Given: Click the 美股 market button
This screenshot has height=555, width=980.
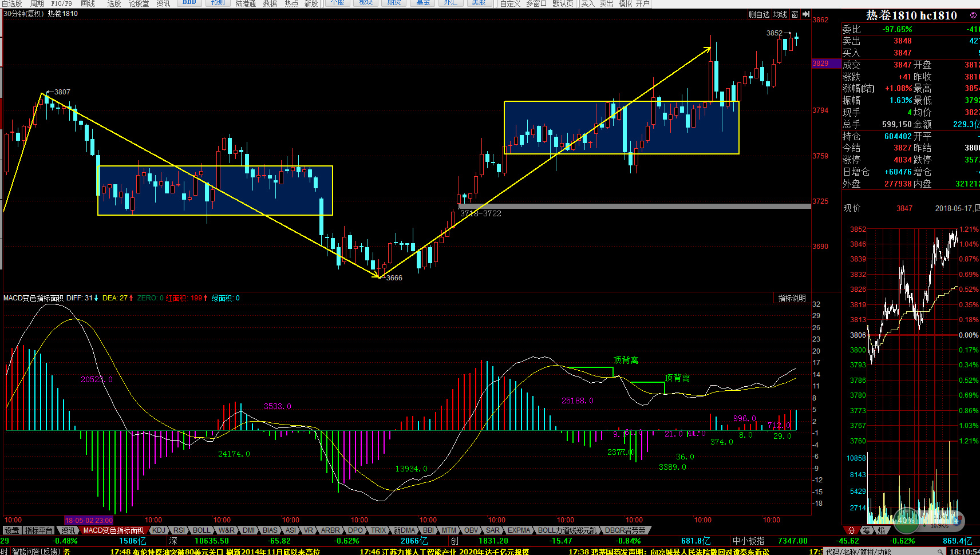Looking at the screenshot, I should point(479,3).
